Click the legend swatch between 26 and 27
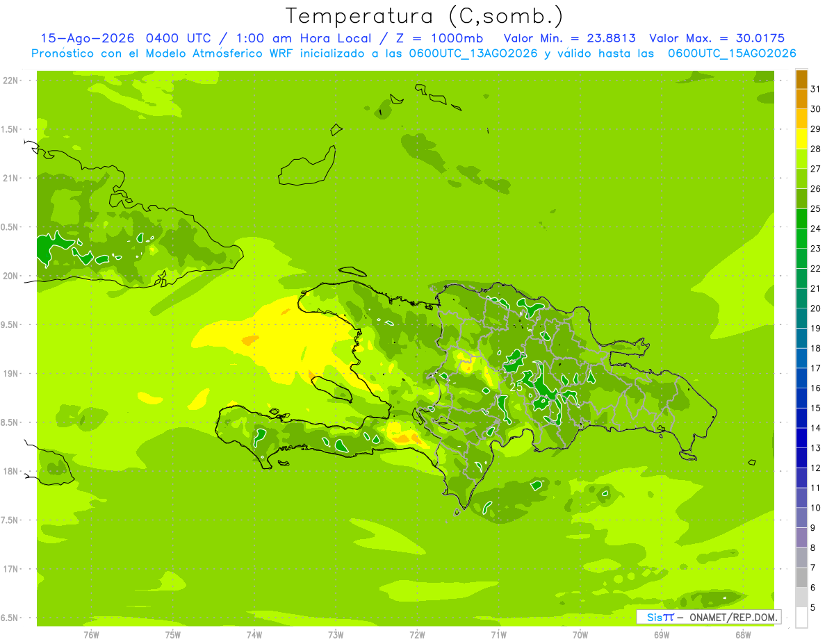Screen dimensions: 834x644 801,179
